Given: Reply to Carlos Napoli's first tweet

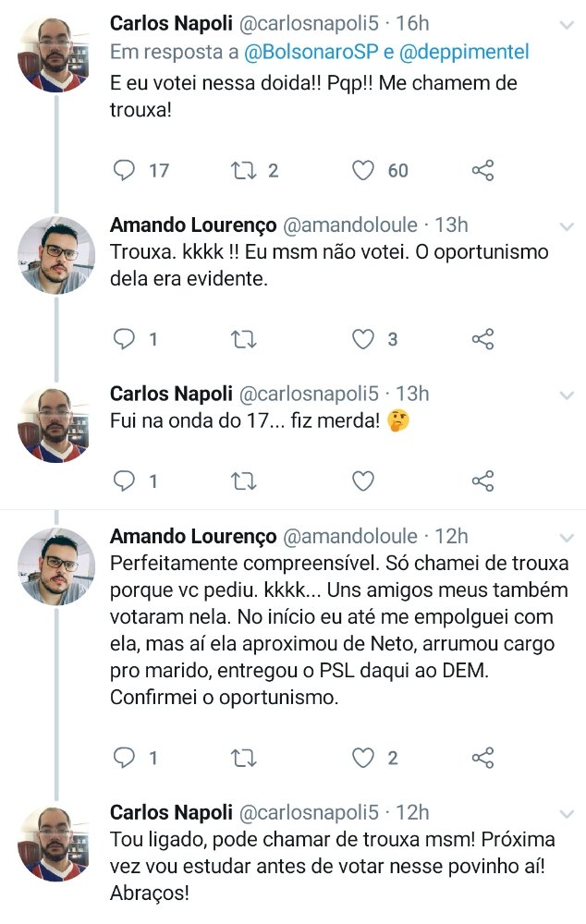Looking at the screenshot, I should pos(124,171).
